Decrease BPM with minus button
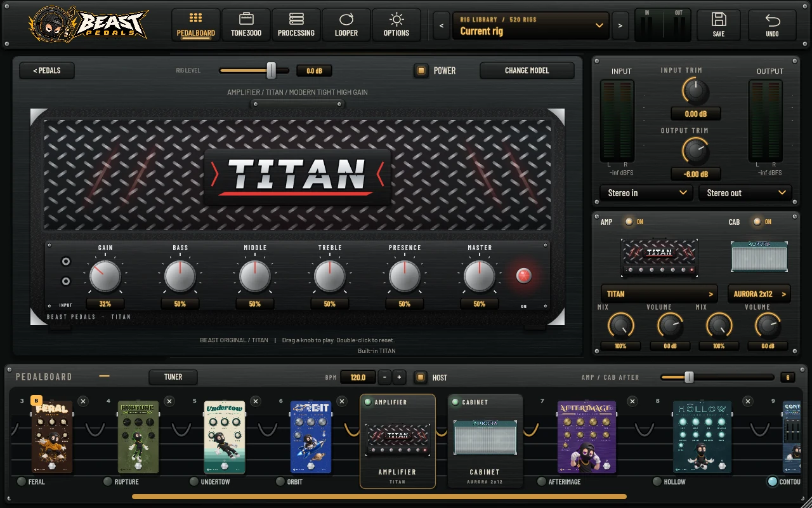Viewport: 812px width, 508px height. [x=384, y=377]
